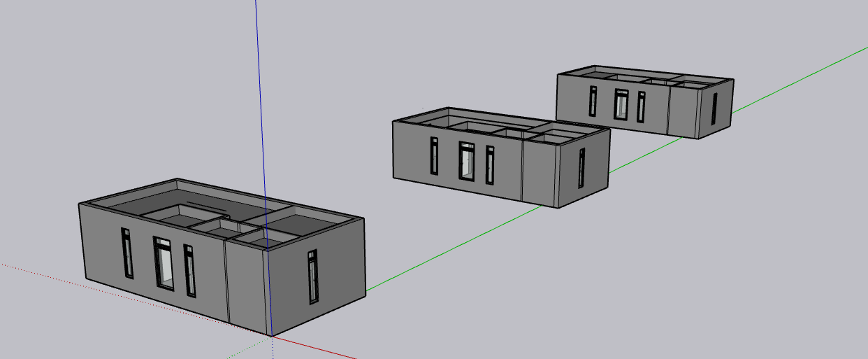Screen dimensions: 868x359
Task: Click the vertical seam on the nearest building's front wall
Action: pyautogui.click(x=226, y=280)
